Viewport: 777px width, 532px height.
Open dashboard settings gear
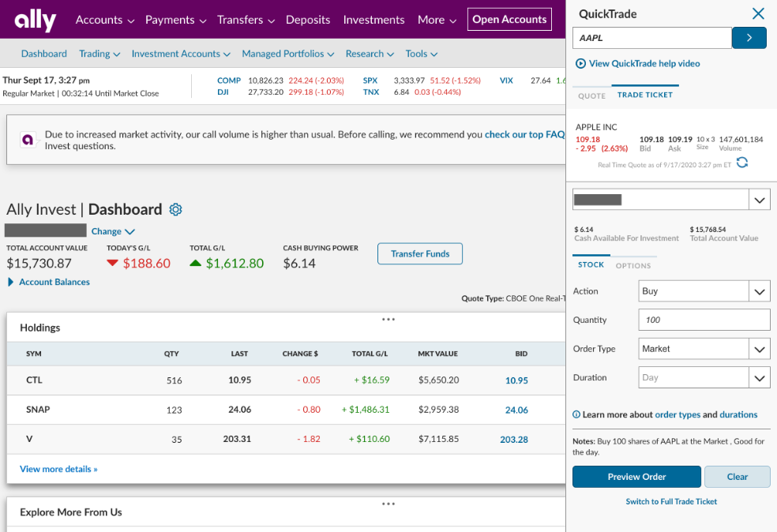tap(175, 209)
